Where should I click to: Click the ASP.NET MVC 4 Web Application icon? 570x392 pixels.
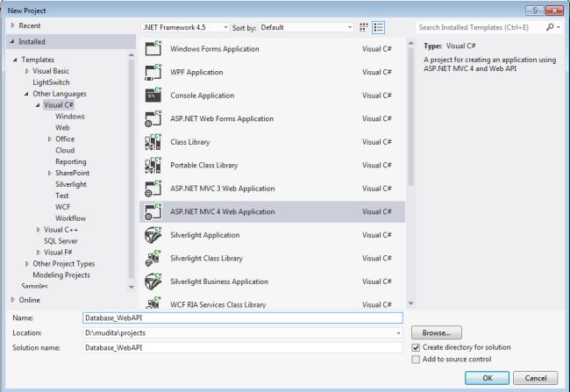[153, 211]
